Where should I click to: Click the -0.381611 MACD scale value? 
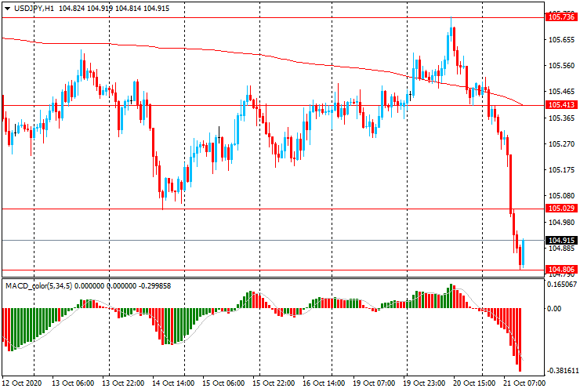(562, 371)
